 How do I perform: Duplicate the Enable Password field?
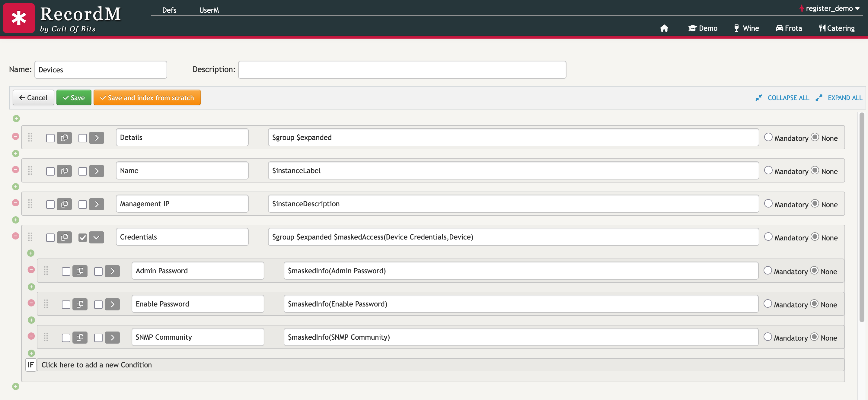coord(80,304)
